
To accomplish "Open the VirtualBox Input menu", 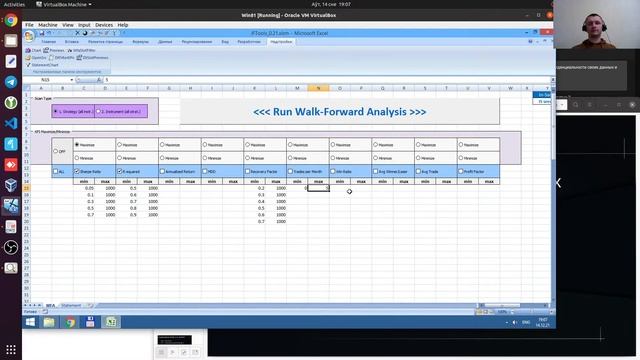I will pos(84,25).
